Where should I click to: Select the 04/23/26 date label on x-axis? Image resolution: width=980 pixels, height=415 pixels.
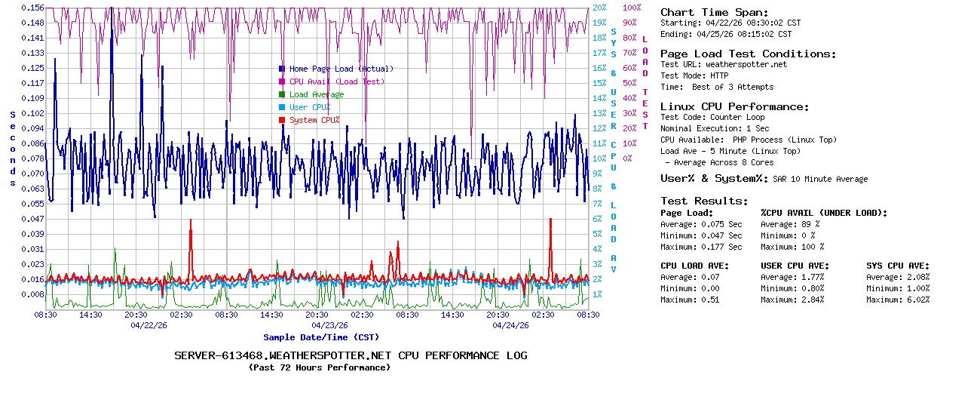[329, 326]
